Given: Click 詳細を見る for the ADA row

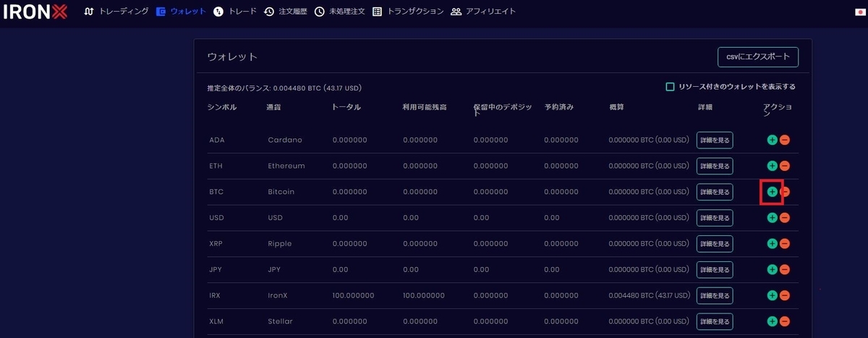Looking at the screenshot, I should pyautogui.click(x=715, y=140).
